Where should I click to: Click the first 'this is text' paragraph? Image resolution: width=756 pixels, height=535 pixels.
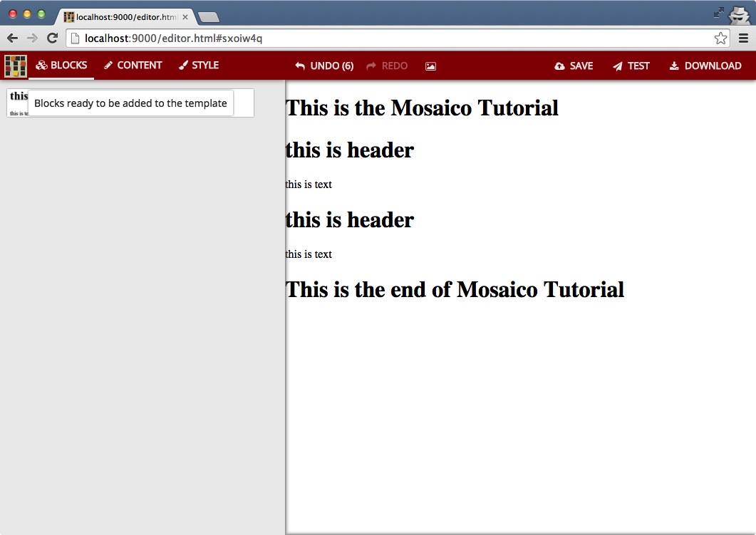[309, 184]
